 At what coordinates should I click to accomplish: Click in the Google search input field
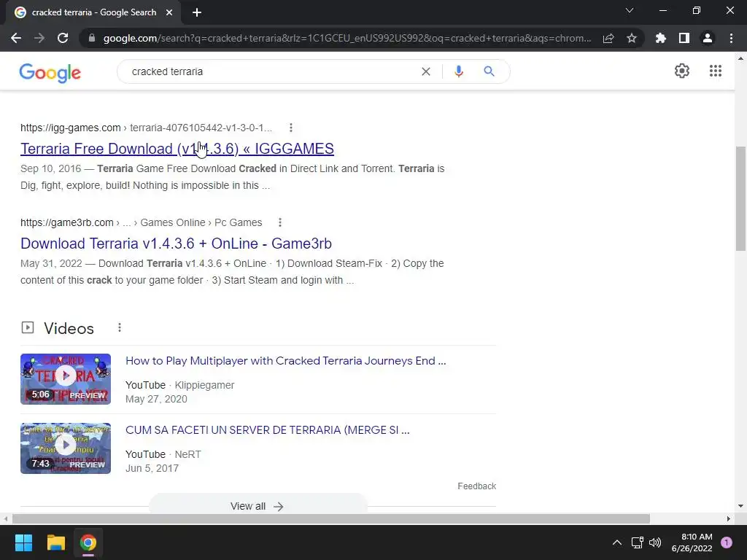point(271,71)
